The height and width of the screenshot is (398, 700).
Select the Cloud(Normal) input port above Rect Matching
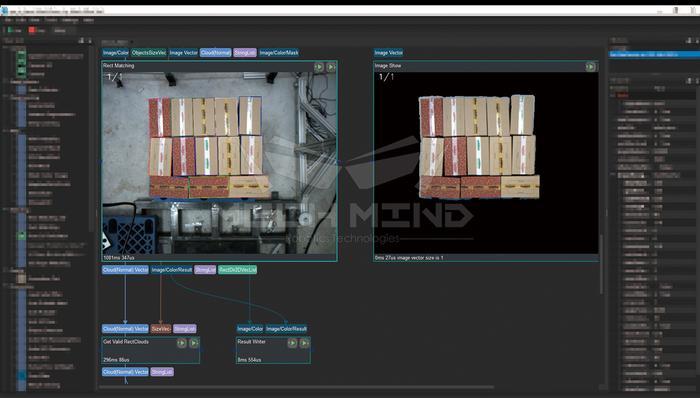coord(216,53)
